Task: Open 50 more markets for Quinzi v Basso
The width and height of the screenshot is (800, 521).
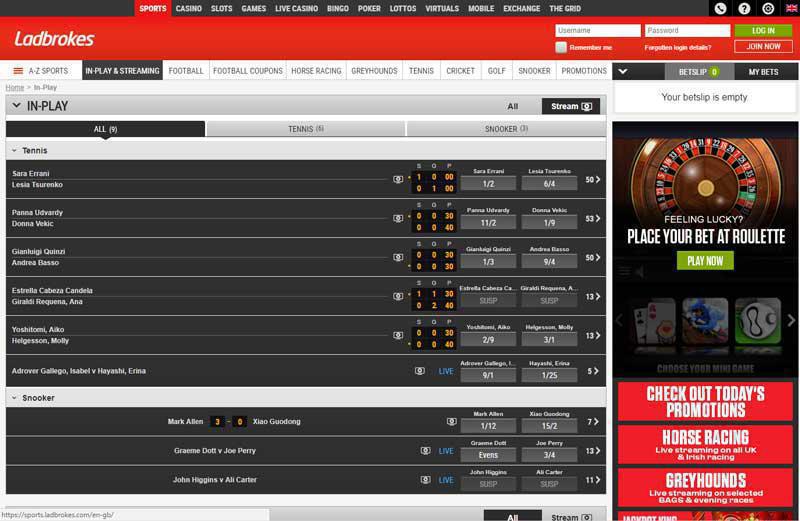Action: click(x=592, y=258)
